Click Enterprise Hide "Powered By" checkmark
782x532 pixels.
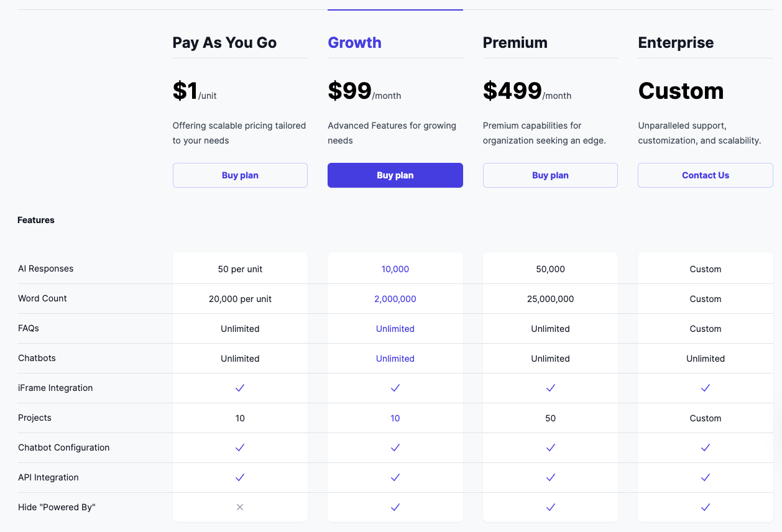(x=706, y=507)
